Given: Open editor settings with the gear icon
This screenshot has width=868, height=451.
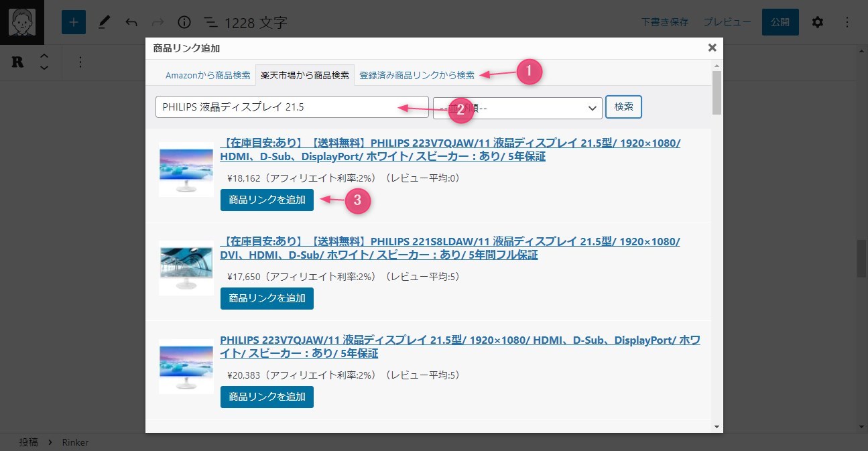Looking at the screenshot, I should click(818, 21).
